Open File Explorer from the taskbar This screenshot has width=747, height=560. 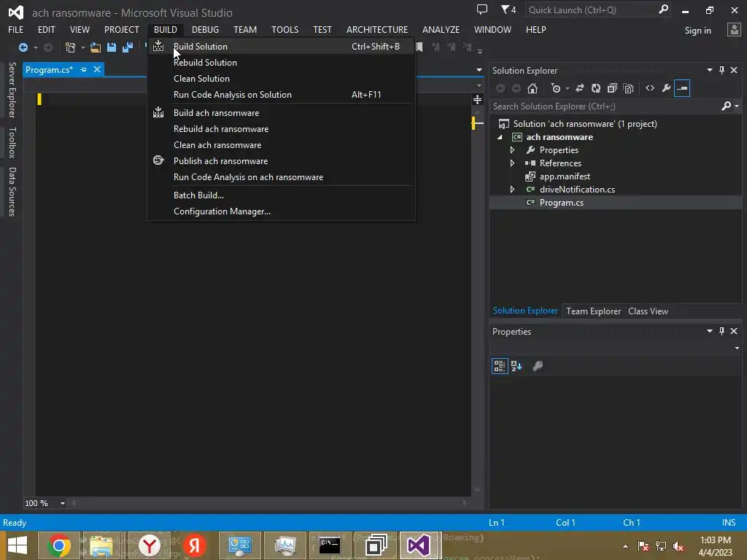pyautogui.click(x=101, y=545)
